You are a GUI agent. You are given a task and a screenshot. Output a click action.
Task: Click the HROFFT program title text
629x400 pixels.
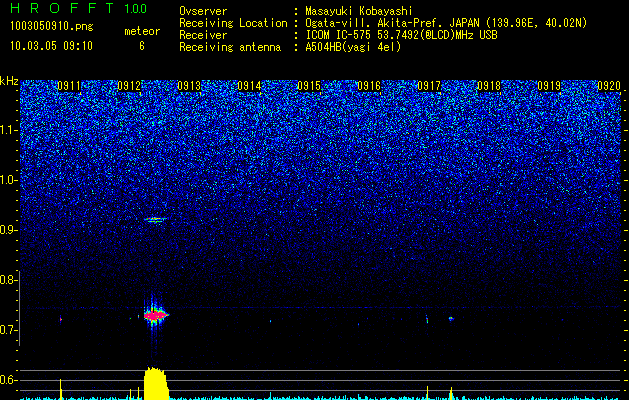coord(62,8)
